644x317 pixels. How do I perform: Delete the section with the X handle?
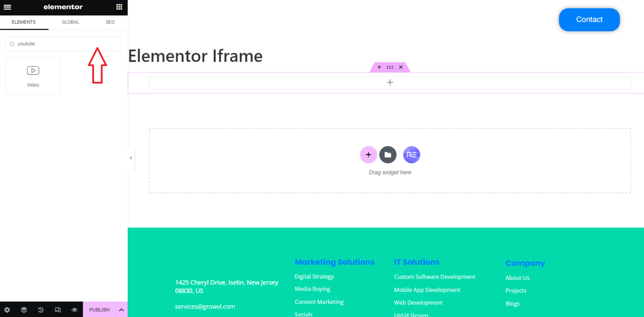click(x=401, y=67)
